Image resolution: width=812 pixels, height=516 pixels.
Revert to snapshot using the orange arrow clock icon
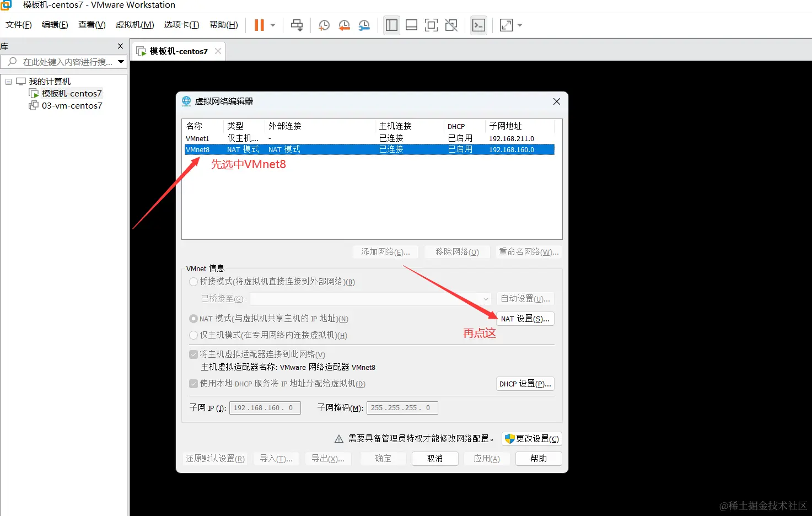click(x=344, y=25)
